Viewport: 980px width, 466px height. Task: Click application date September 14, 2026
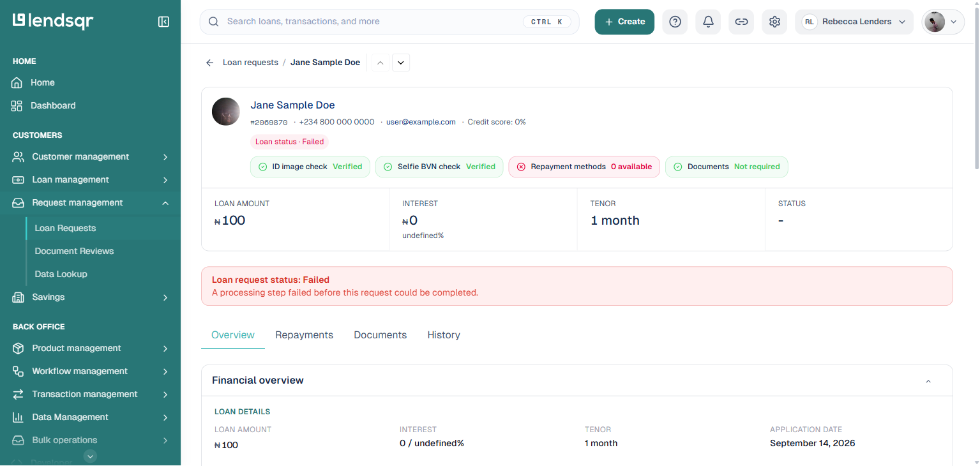[x=812, y=444]
